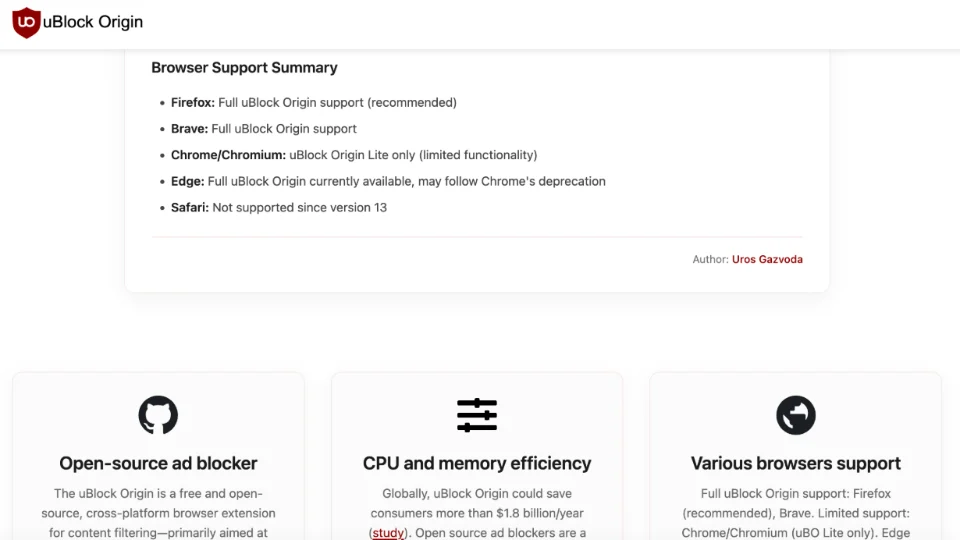Click the Author label text
Viewport: 960px width, 540px height.
pyautogui.click(x=709, y=259)
